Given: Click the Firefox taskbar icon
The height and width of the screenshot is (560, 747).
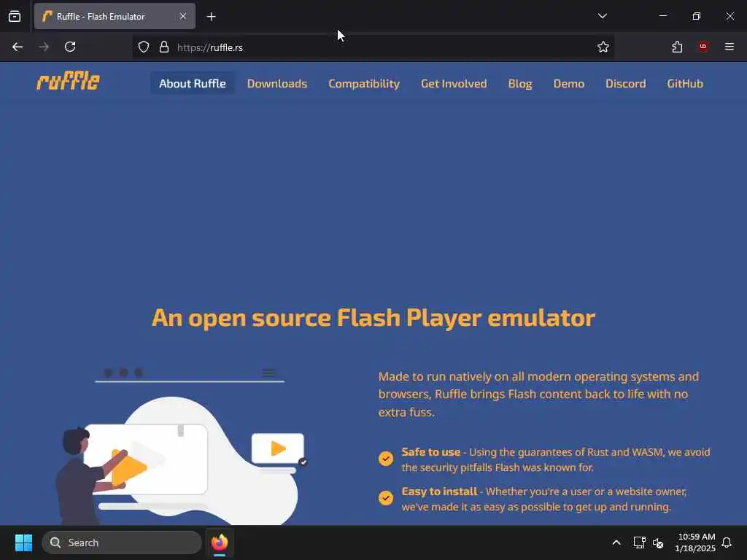Looking at the screenshot, I should [x=220, y=542].
